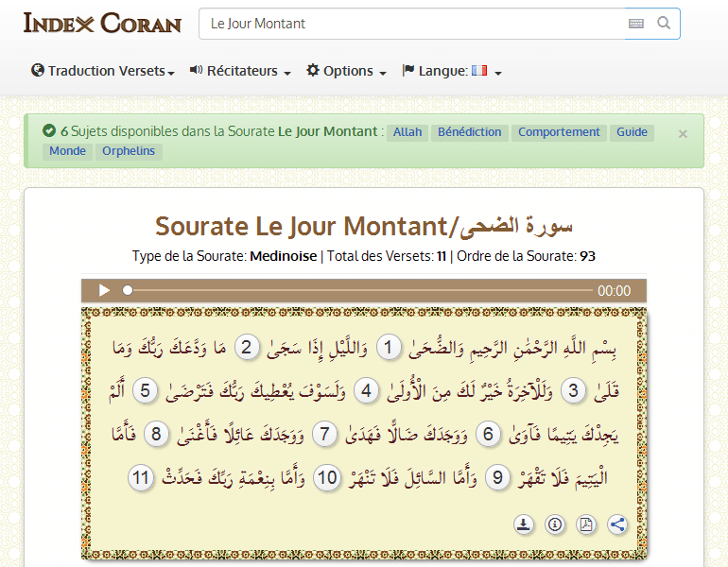The width and height of the screenshot is (728, 567).
Task: Click the Orphelins subject tag
Action: tap(129, 151)
